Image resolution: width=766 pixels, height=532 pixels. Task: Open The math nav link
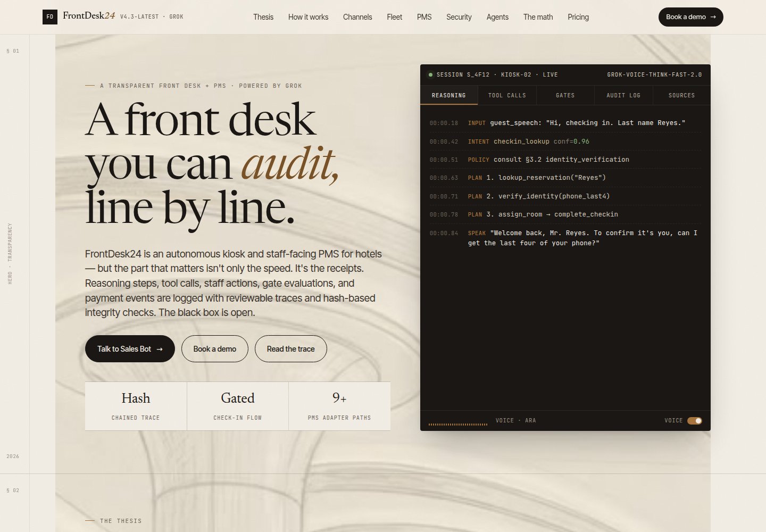coord(538,17)
